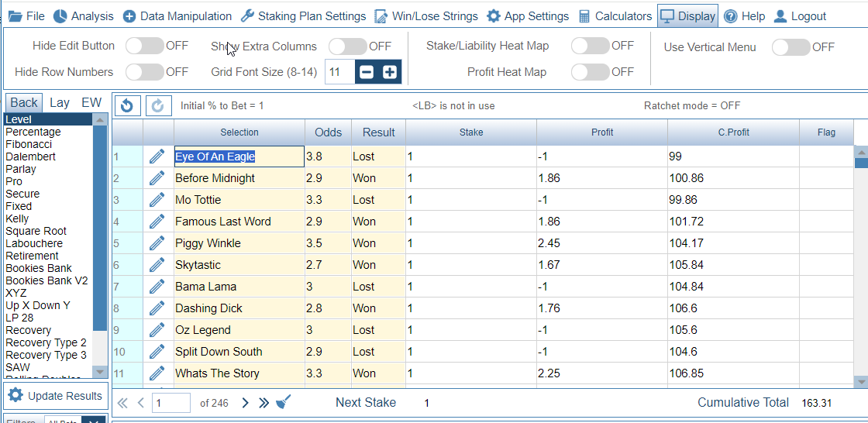Screen dimensions: 868x423
Task: Go to next page using the right arrow
Action: 245,403
